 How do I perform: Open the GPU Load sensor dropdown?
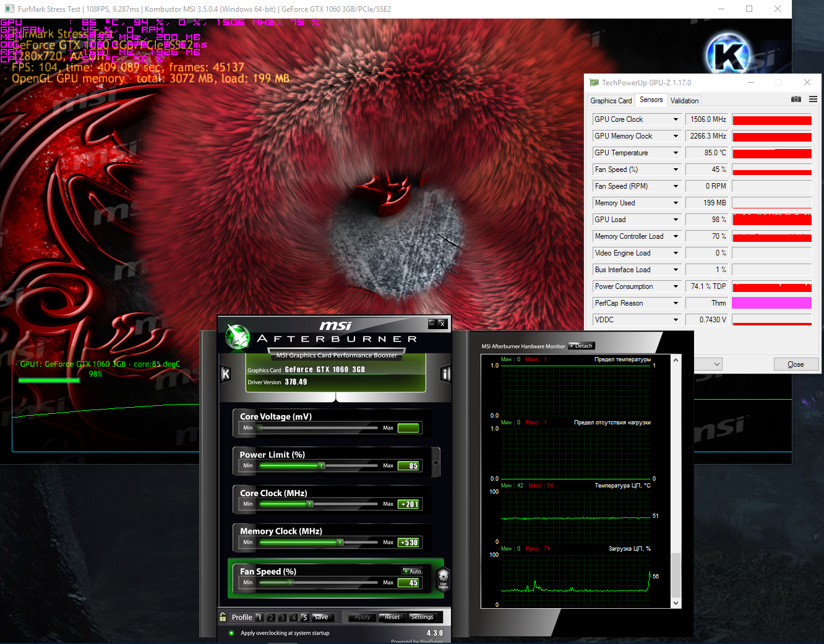click(676, 220)
